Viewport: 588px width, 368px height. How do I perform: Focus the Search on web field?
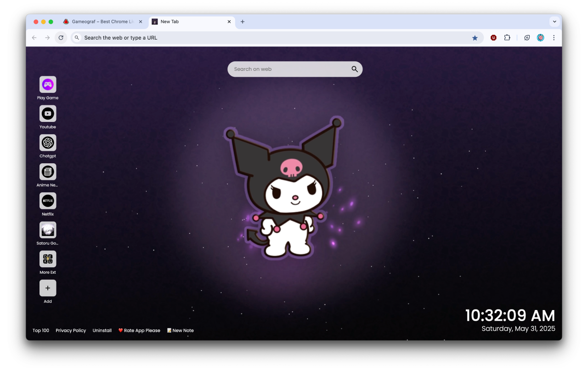tap(295, 69)
